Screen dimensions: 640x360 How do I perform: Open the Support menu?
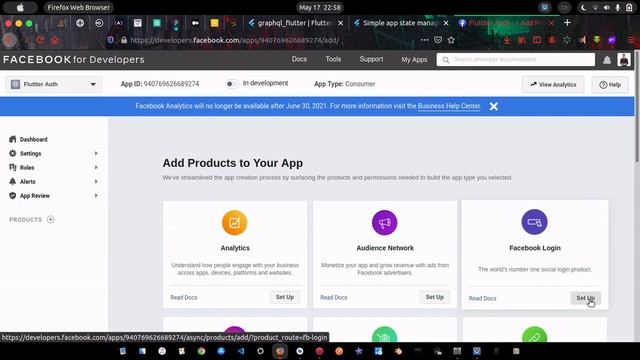point(371,59)
